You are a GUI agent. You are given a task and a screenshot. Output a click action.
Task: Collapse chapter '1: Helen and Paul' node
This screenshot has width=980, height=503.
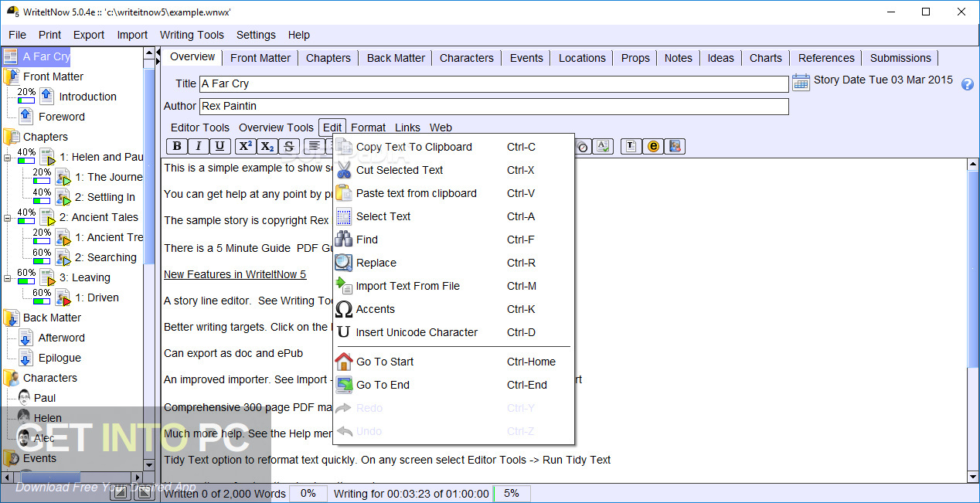click(x=7, y=157)
